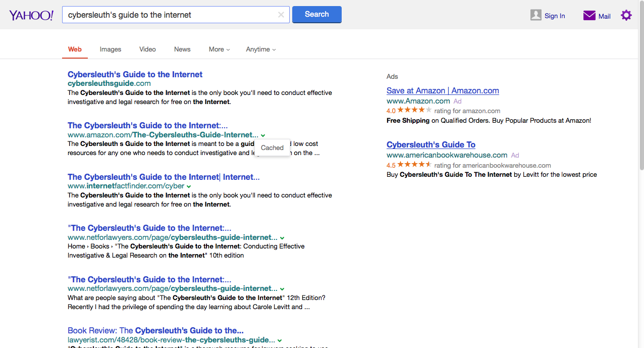Open the netforlawyers 10th edition result title
Screen dimensions: 644x348
coord(149,228)
